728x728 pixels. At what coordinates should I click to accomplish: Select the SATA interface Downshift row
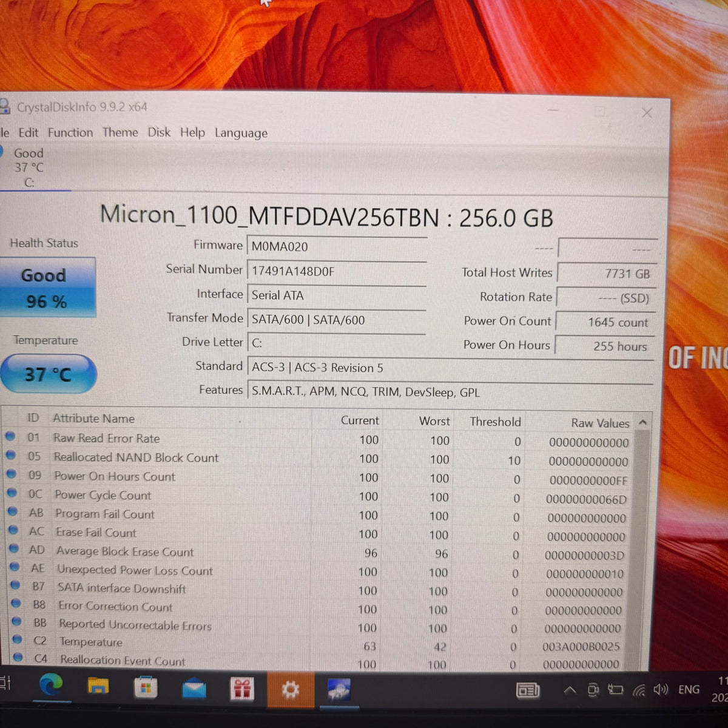318,590
